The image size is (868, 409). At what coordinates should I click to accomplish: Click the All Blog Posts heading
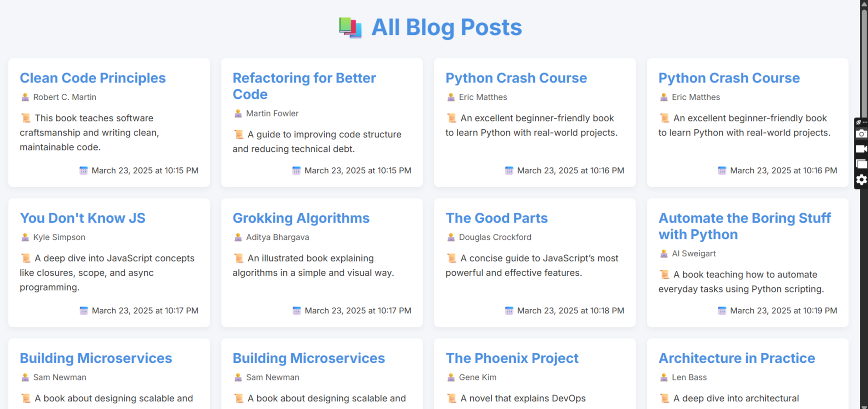pos(446,28)
